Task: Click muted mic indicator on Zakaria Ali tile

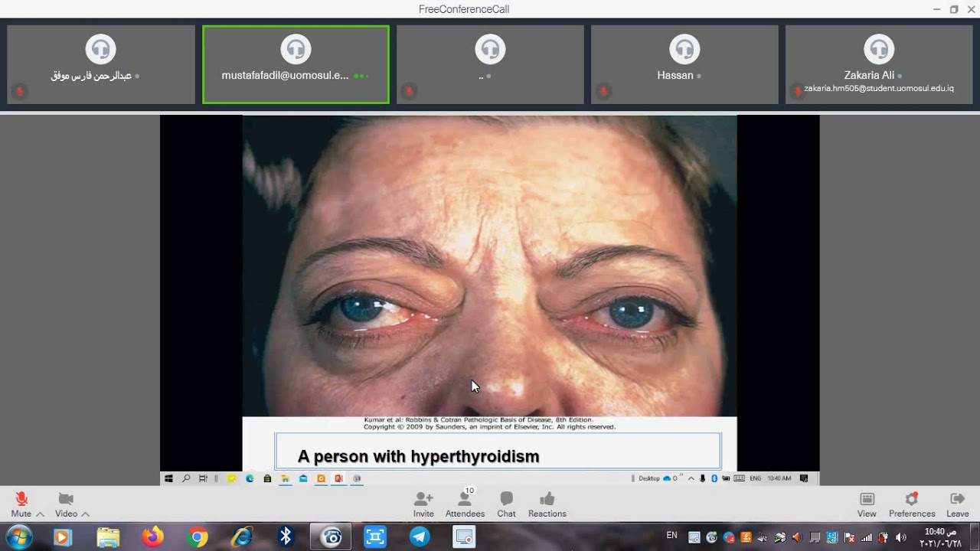Action: coord(797,92)
